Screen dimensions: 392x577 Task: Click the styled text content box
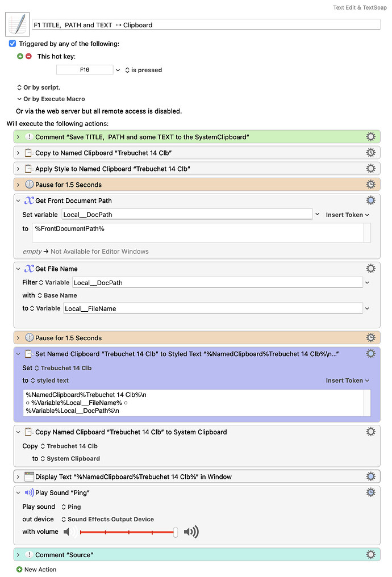tap(197, 403)
